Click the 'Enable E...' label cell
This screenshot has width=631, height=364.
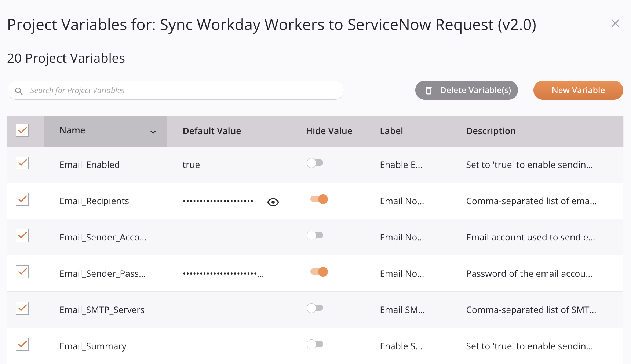pos(401,165)
